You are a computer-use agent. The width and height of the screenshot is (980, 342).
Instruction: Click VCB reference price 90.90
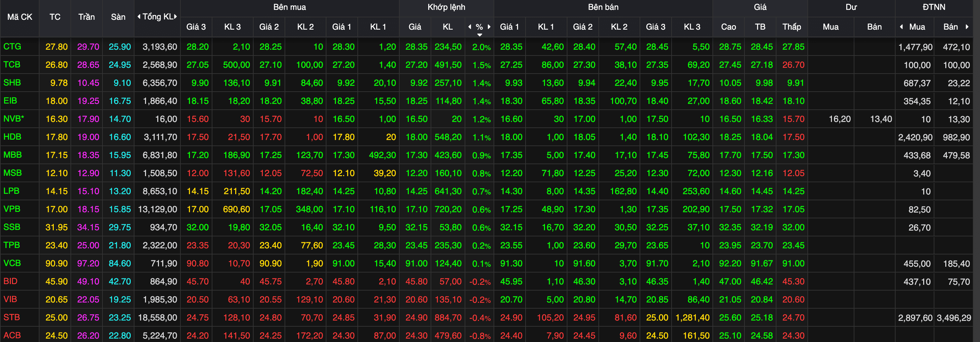click(56, 264)
